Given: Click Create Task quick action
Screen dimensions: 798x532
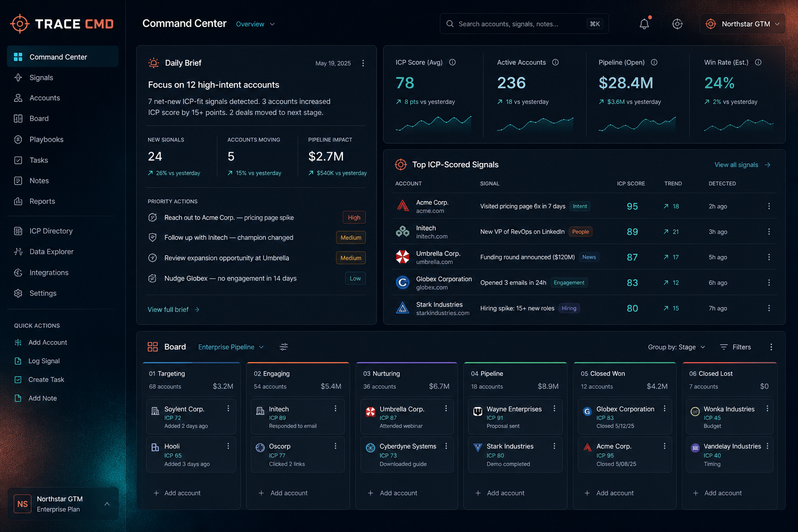Looking at the screenshot, I should [x=39, y=380].
